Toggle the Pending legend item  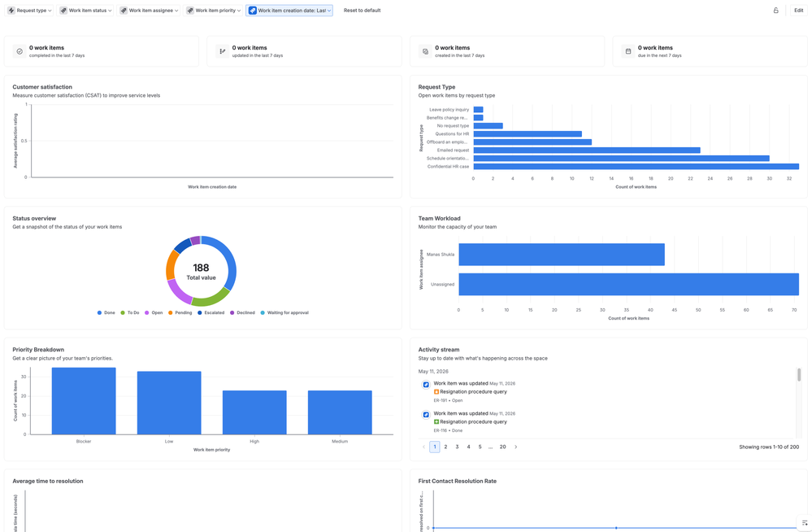(180, 312)
